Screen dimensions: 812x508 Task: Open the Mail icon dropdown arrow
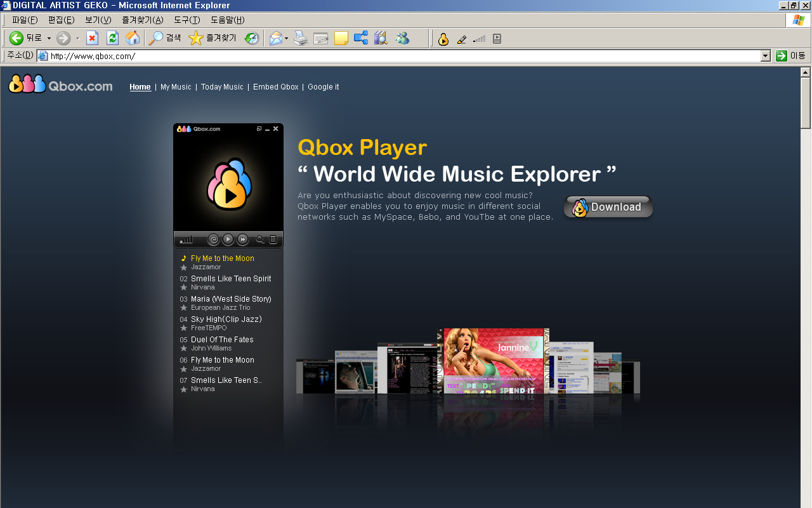tap(286, 39)
